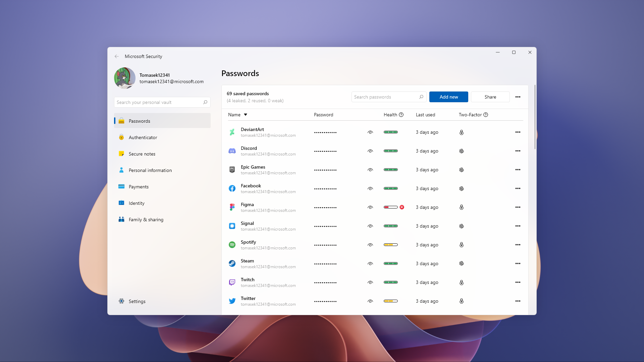Open Payments section
Viewport: 644px width, 362px height.
click(162, 187)
